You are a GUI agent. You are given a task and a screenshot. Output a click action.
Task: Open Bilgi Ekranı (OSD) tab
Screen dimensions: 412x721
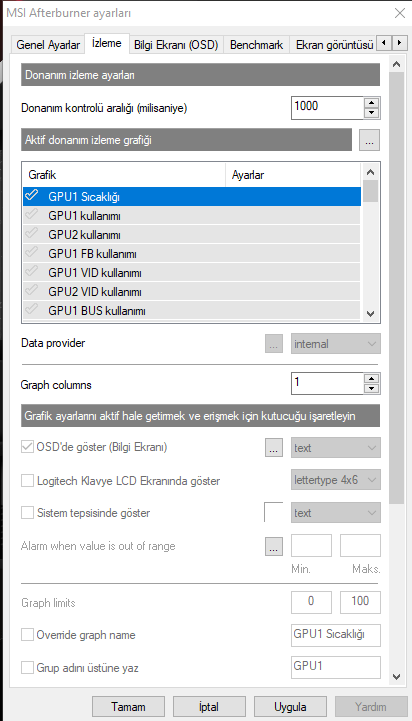point(176,45)
